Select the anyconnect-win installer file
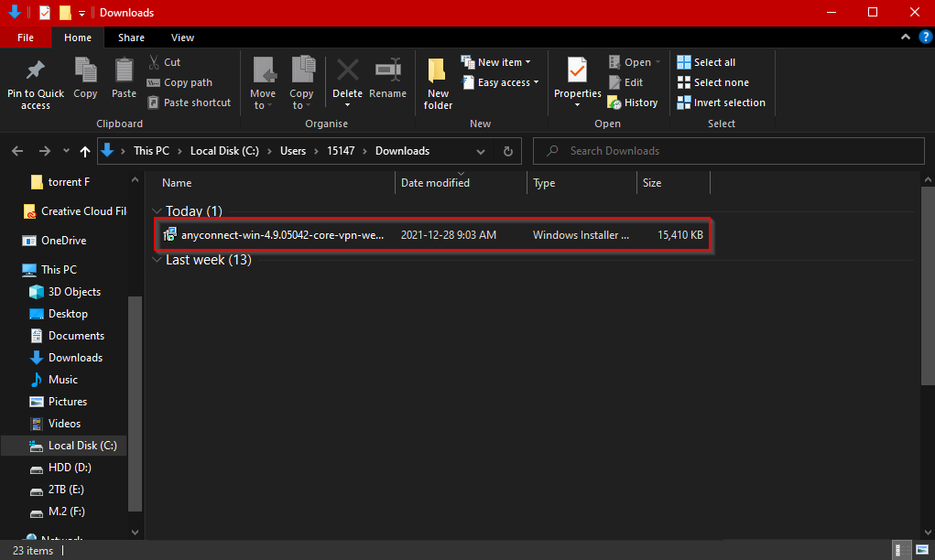Image resolution: width=935 pixels, height=560 pixels. [433, 235]
